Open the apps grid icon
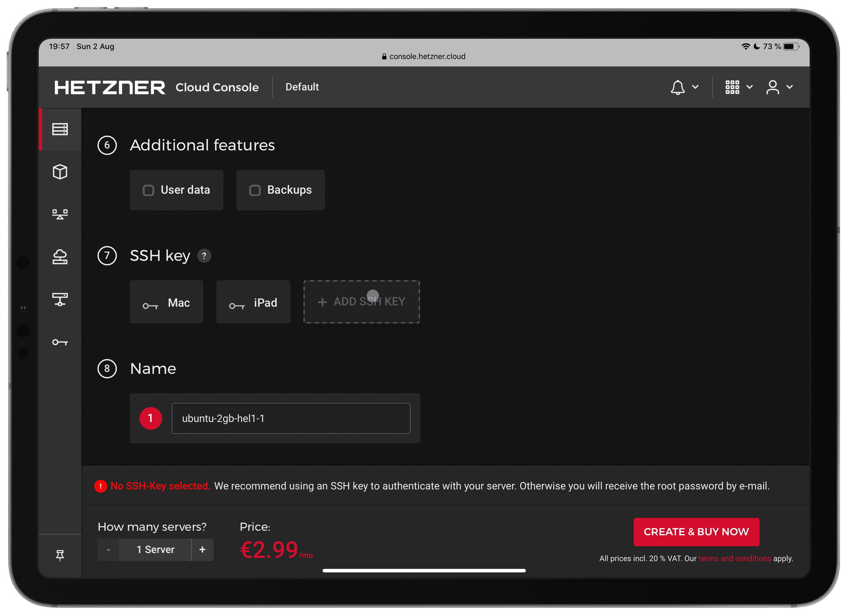 [732, 87]
